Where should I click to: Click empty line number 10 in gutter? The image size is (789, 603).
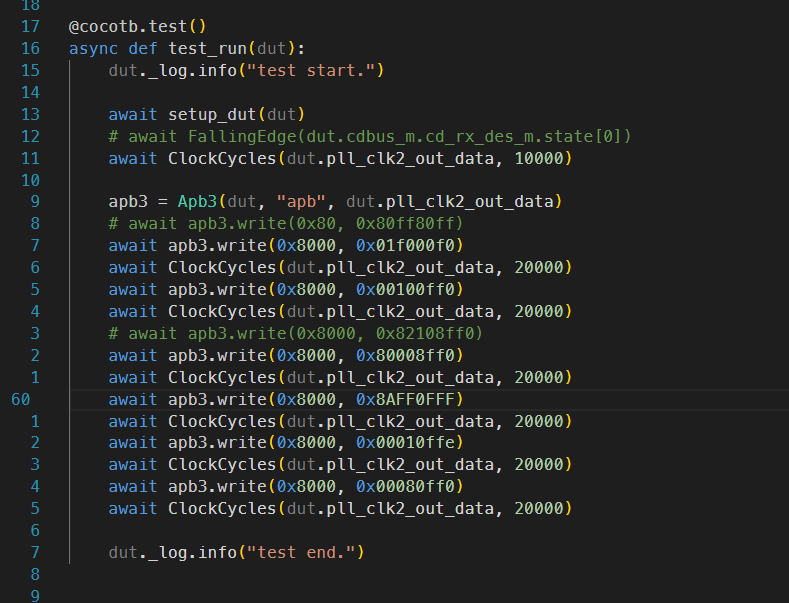pos(30,180)
